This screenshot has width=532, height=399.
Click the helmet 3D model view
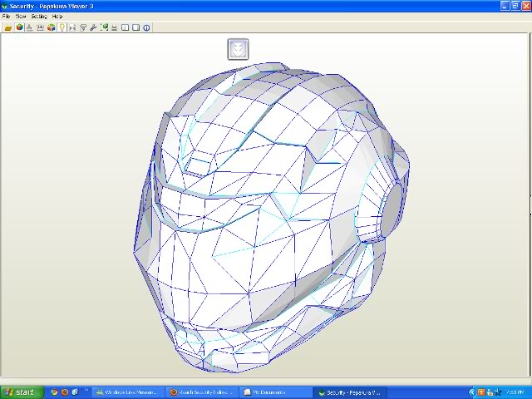[272, 217]
